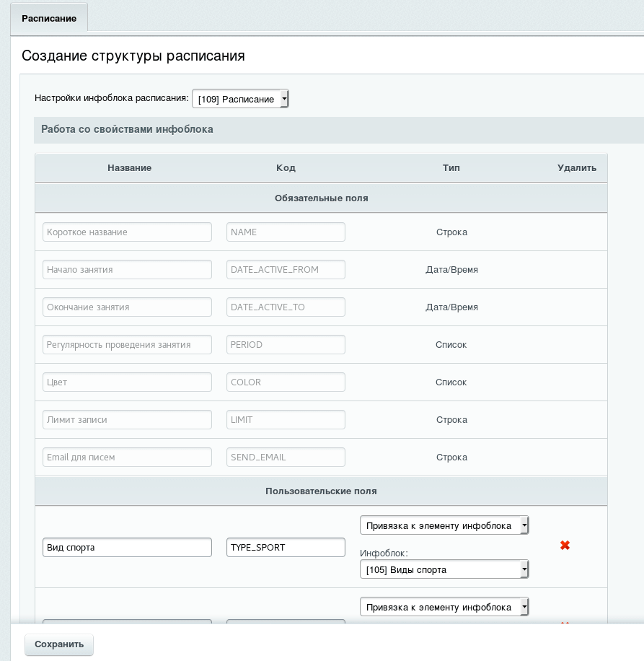Click the Инфоблок: label
The image size is (644, 661).
pyautogui.click(x=384, y=553)
